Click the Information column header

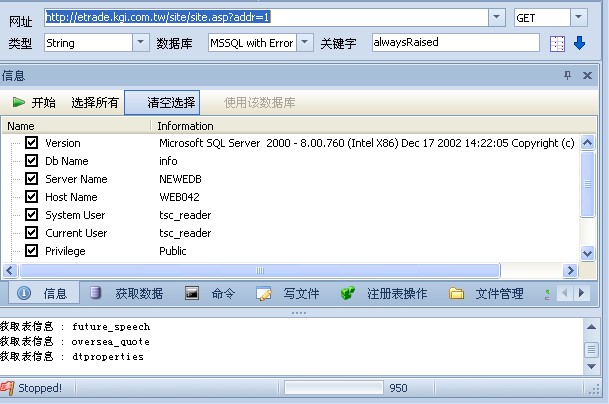point(374,126)
